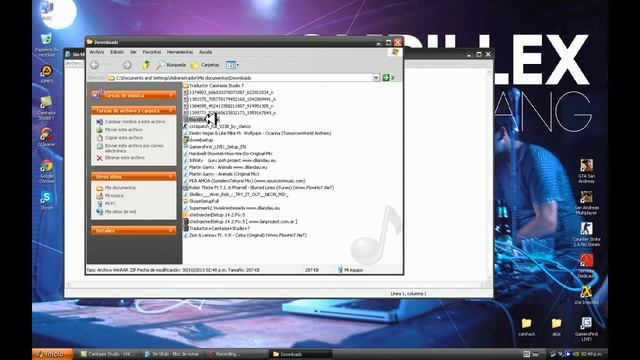Select GamersFirst_LIVE!_Setup_EN file
640x360 pixels.
[215, 147]
